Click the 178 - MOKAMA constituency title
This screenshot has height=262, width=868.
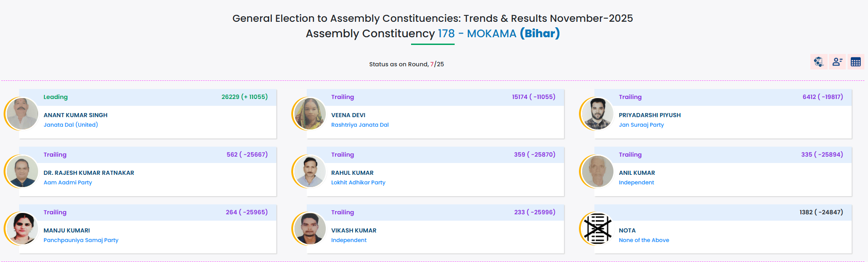[477, 34]
